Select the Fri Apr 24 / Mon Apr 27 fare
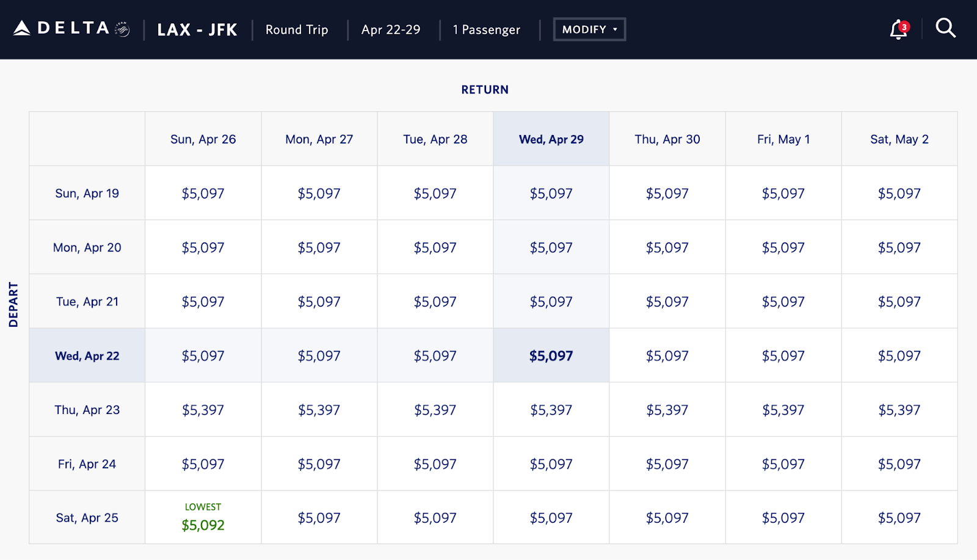 (x=319, y=464)
